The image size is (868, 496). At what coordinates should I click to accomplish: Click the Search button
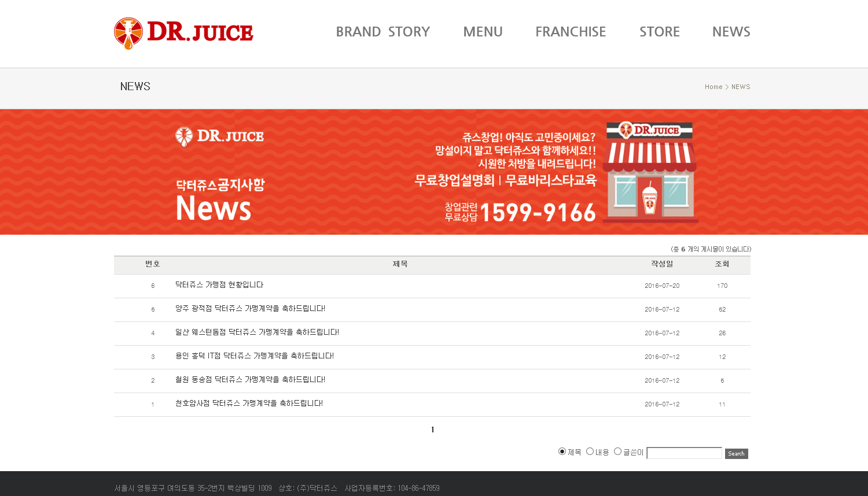[736, 454]
